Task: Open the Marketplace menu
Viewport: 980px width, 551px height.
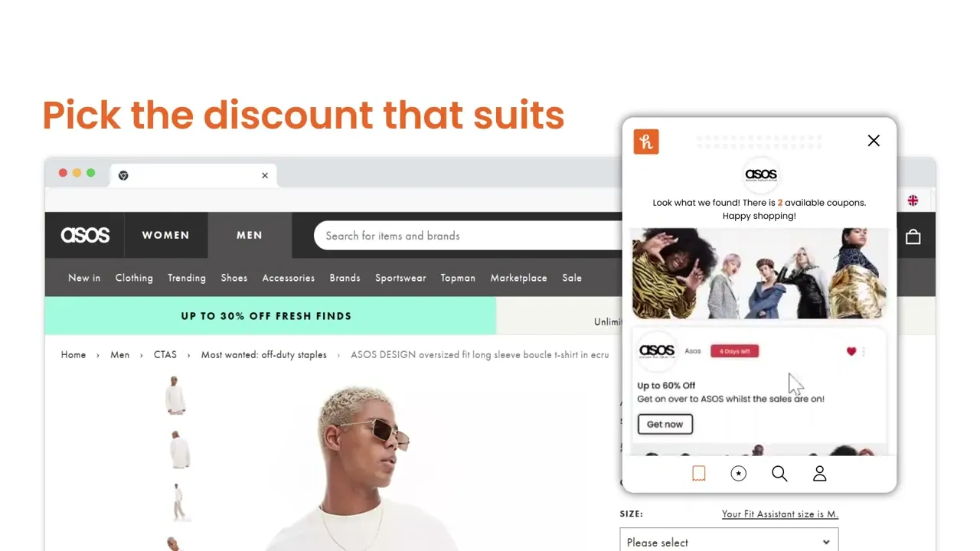Action: tap(519, 278)
